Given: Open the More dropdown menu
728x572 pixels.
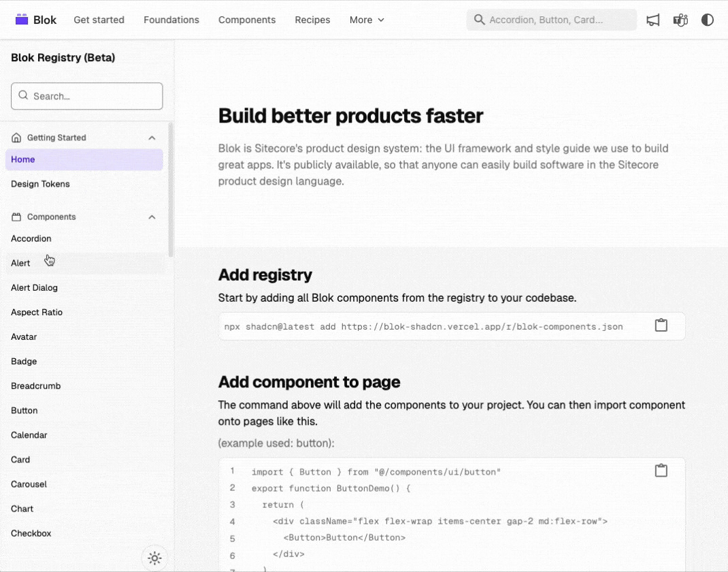Looking at the screenshot, I should pos(366,20).
